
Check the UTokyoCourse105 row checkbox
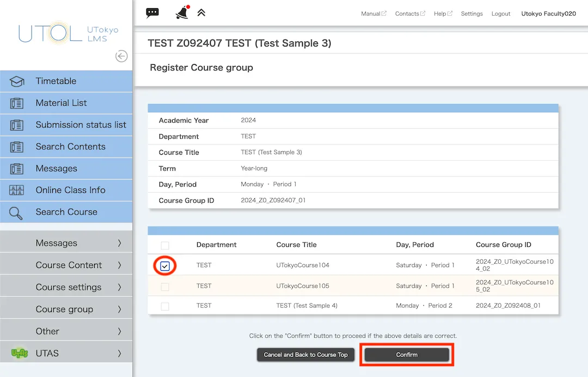(165, 287)
